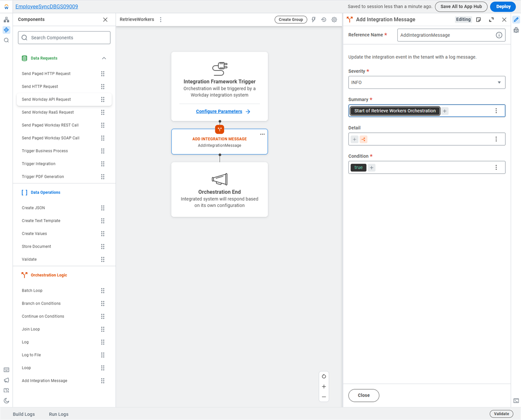Click the lightning bolt toolbar icon

313,20
